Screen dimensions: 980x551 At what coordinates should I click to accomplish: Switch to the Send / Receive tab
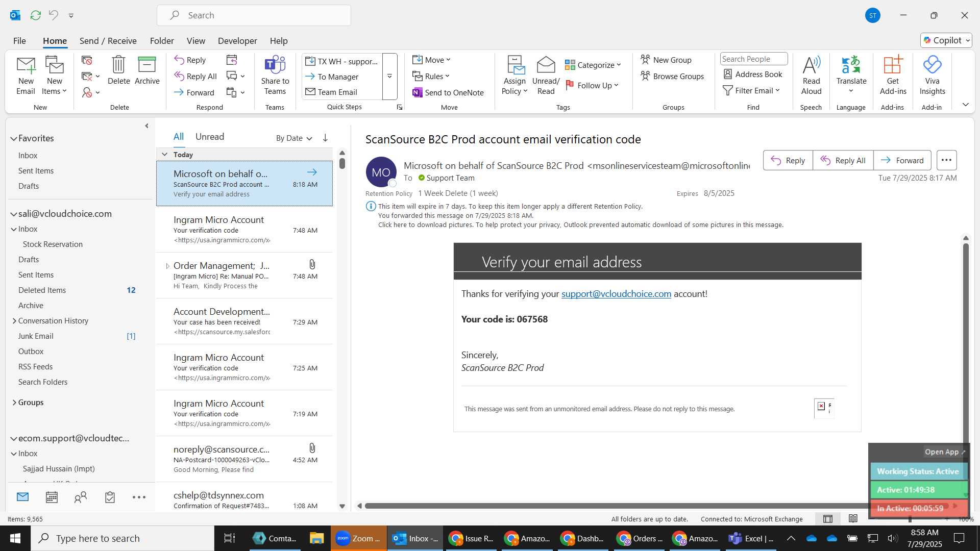click(108, 41)
